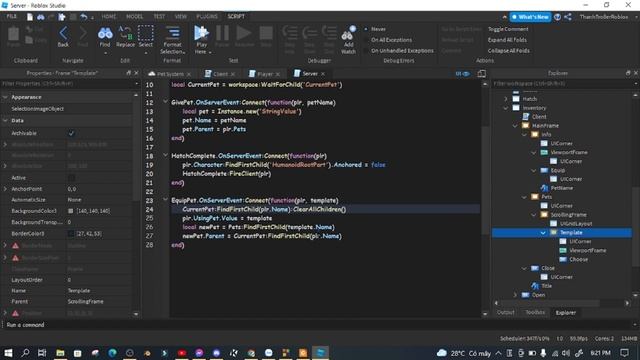This screenshot has height=360, width=640.
Task: Select the Client script icon under Inventory
Action: 526,117
